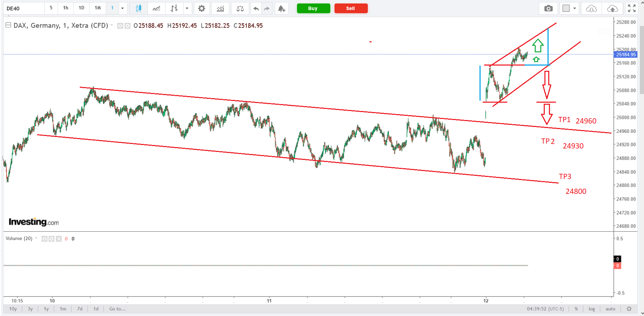
Task: Expand the time interval dropdown arrow
Action: point(122,8)
